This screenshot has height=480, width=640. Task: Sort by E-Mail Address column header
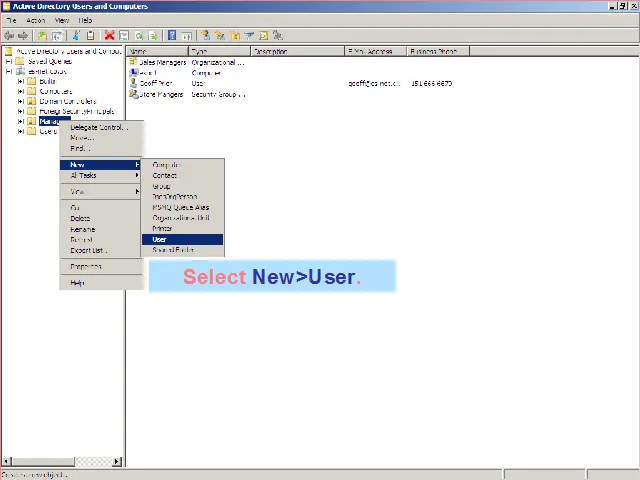point(376,51)
